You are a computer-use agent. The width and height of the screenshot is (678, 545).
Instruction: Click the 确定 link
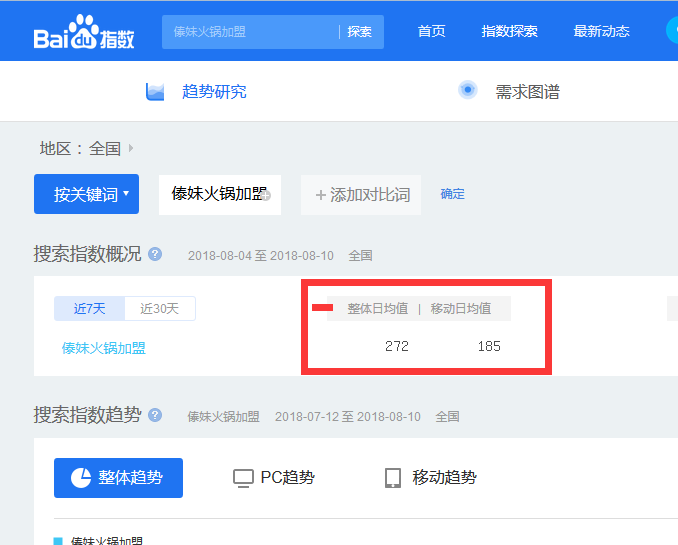[453, 194]
